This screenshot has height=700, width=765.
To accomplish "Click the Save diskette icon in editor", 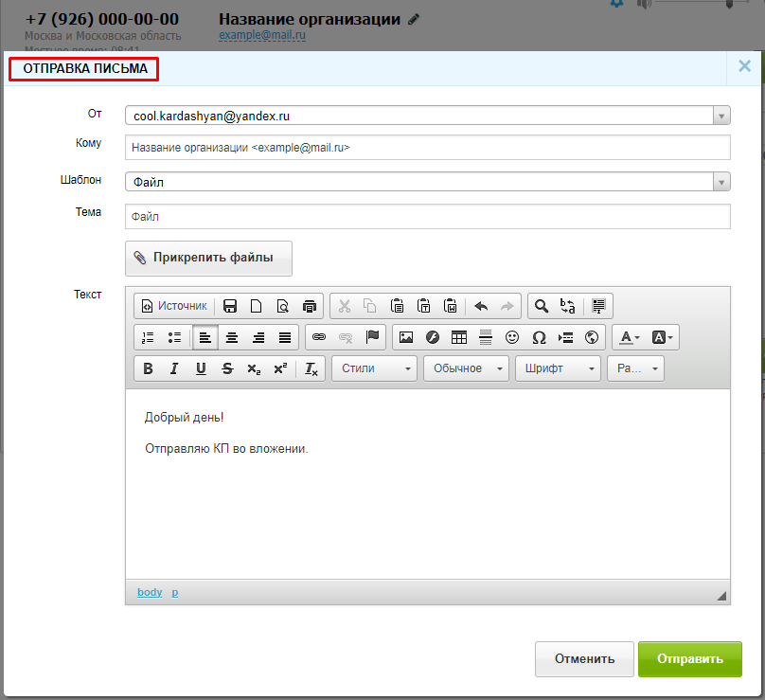I will point(230,306).
